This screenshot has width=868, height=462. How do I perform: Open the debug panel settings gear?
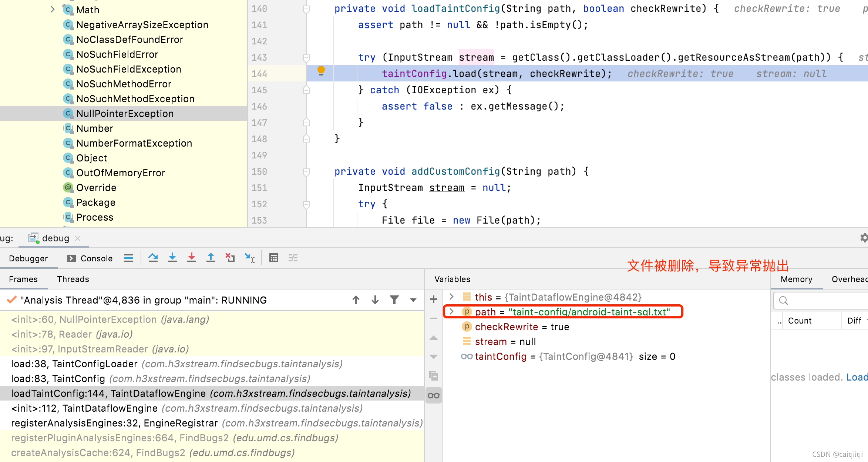pyautogui.click(x=864, y=238)
